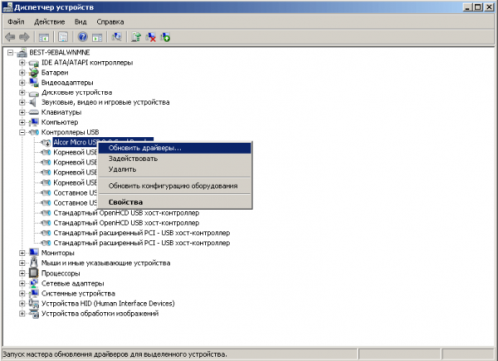Scan for hardware changes via toolbar icon

(117, 37)
